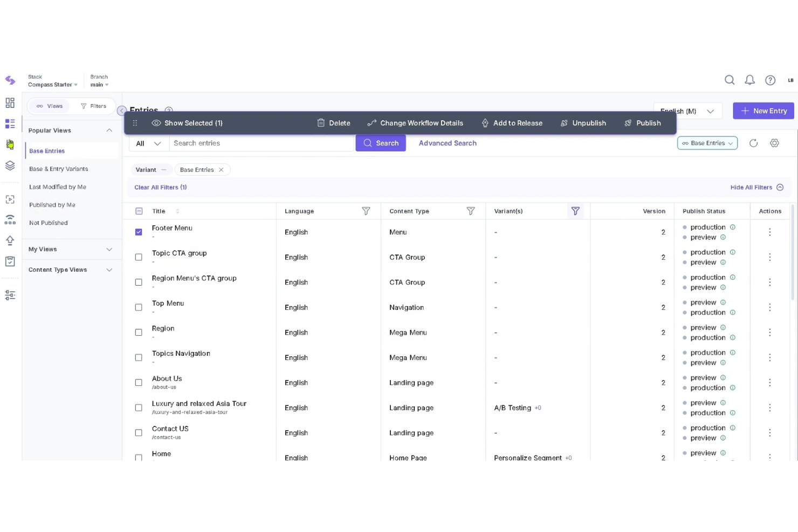Screen dimensions: 798x532
Task: Open the help question mark icon
Action: [x=771, y=80]
